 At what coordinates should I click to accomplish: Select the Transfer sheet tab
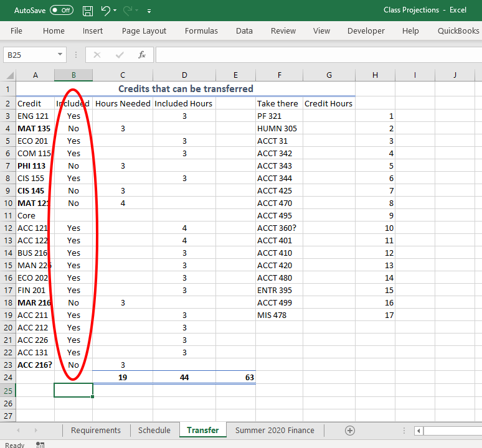pyautogui.click(x=203, y=430)
